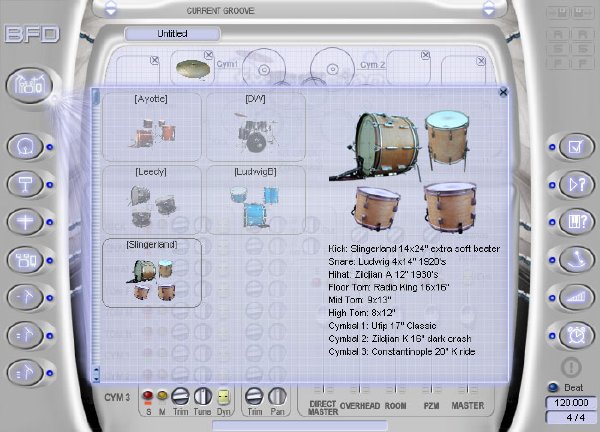Viewport: 600px width, 432px height.
Task: Select the single-dash cymbal icon
Action: click(x=25, y=297)
